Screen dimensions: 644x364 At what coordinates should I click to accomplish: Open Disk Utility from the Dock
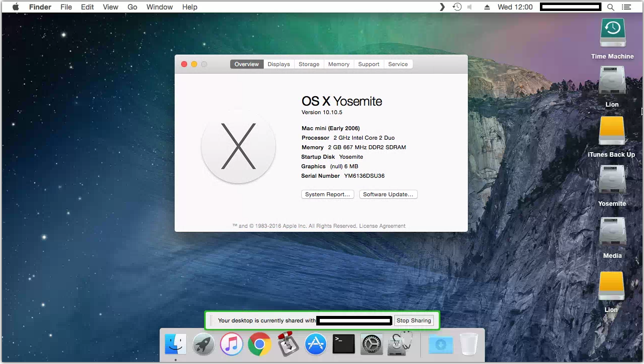(400, 344)
